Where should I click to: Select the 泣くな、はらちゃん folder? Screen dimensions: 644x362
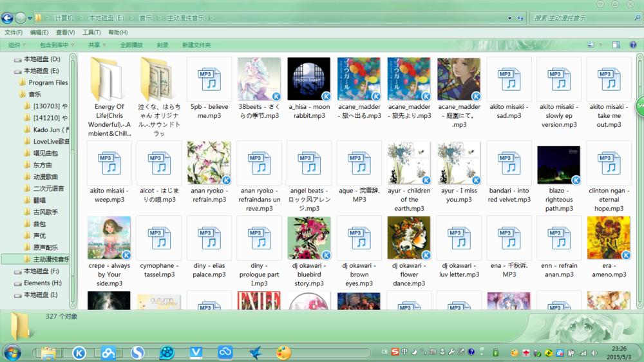(159, 97)
